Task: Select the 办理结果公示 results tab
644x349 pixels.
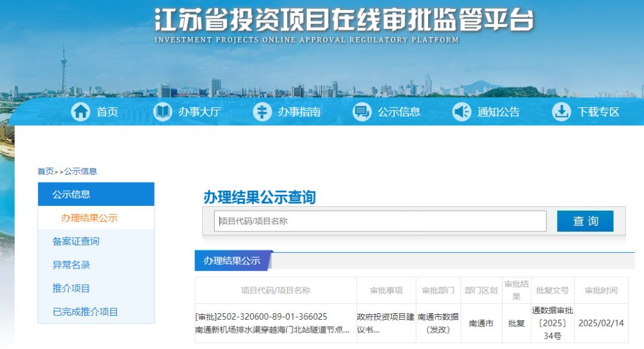Action: pyautogui.click(x=232, y=261)
